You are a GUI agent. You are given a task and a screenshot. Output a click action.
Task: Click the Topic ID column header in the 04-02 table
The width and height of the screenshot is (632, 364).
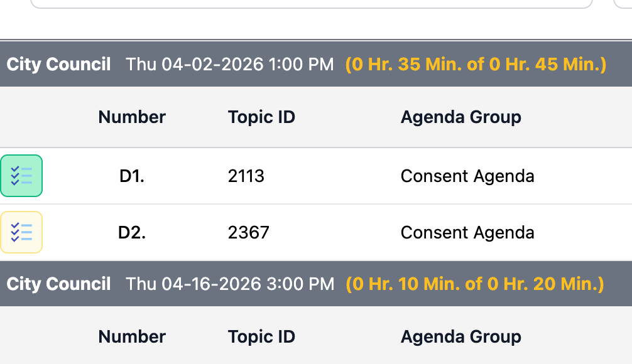pos(261,117)
